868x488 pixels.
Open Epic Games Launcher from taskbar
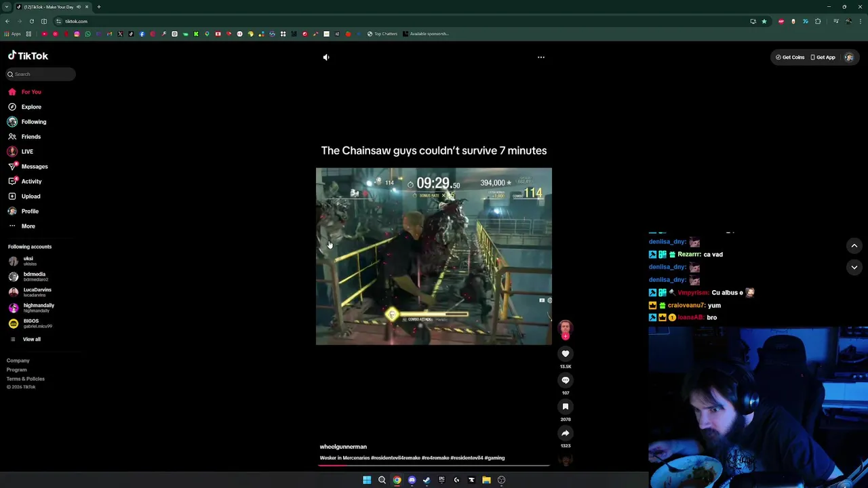[x=441, y=480]
